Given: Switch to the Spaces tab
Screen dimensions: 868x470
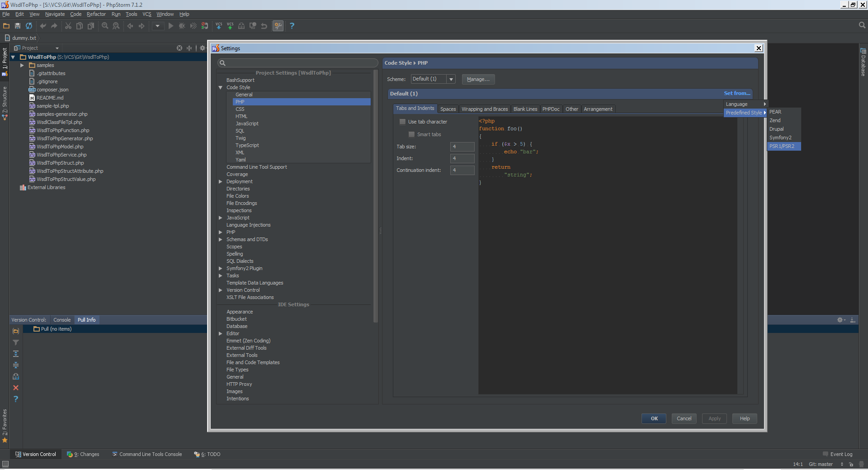Looking at the screenshot, I should (x=448, y=109).
